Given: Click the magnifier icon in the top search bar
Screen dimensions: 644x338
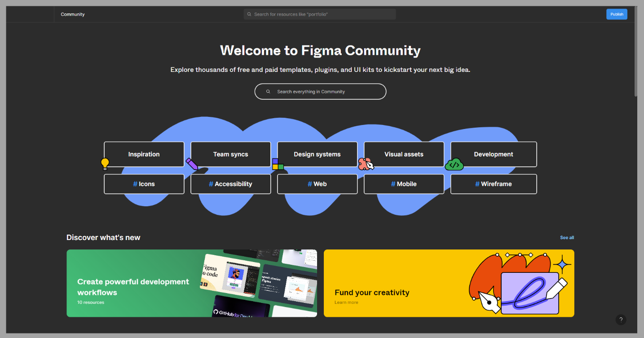Looking at the screenshot, I should point(249,14).
